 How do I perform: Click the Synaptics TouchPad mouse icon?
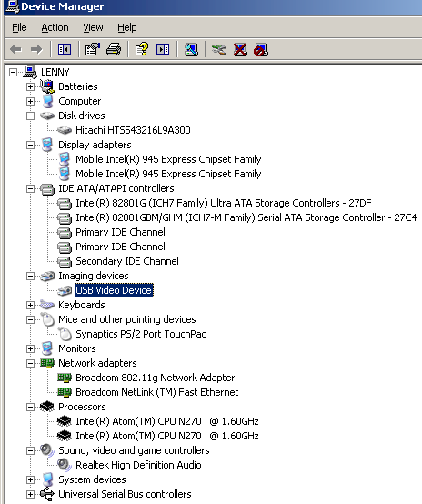[x=65, y=334]
